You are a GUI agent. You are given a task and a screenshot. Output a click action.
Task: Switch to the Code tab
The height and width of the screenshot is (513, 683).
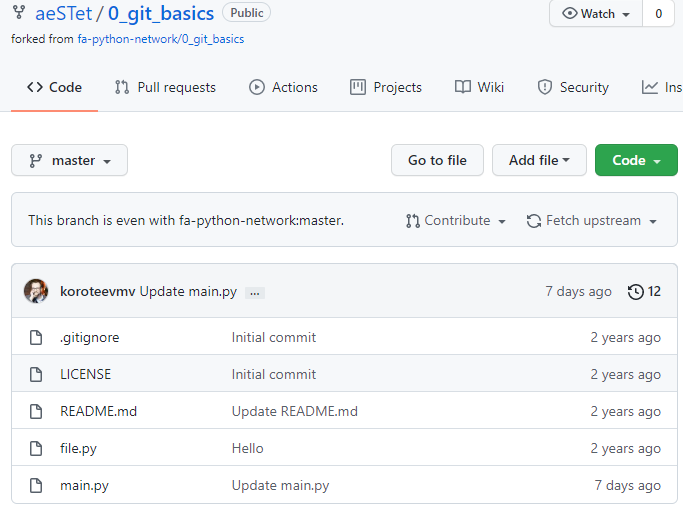click(54, 88)
